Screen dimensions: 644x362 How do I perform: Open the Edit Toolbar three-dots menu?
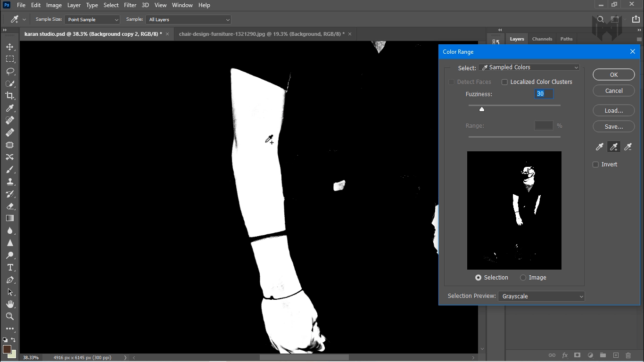coord(10,329)
